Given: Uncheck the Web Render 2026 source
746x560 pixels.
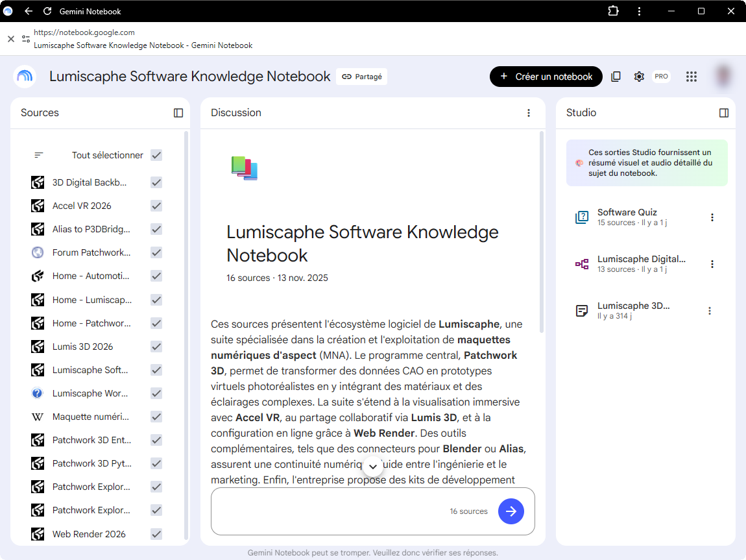Looking at the screenshot, I should tap(156, 534).
